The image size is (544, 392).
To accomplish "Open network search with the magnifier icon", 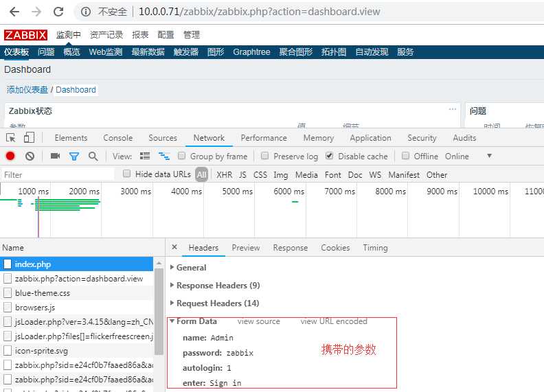I will click(93, 157).
